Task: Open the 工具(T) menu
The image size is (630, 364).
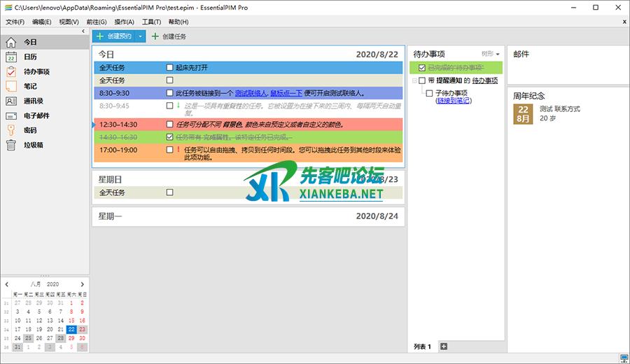Action: pos(152,22)
